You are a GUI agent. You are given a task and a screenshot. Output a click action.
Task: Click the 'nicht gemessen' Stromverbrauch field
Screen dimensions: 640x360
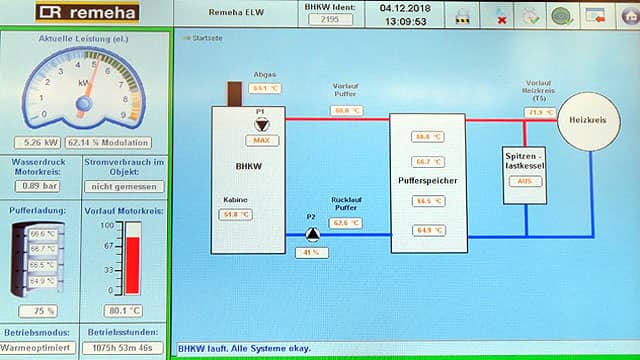point(124,187)
